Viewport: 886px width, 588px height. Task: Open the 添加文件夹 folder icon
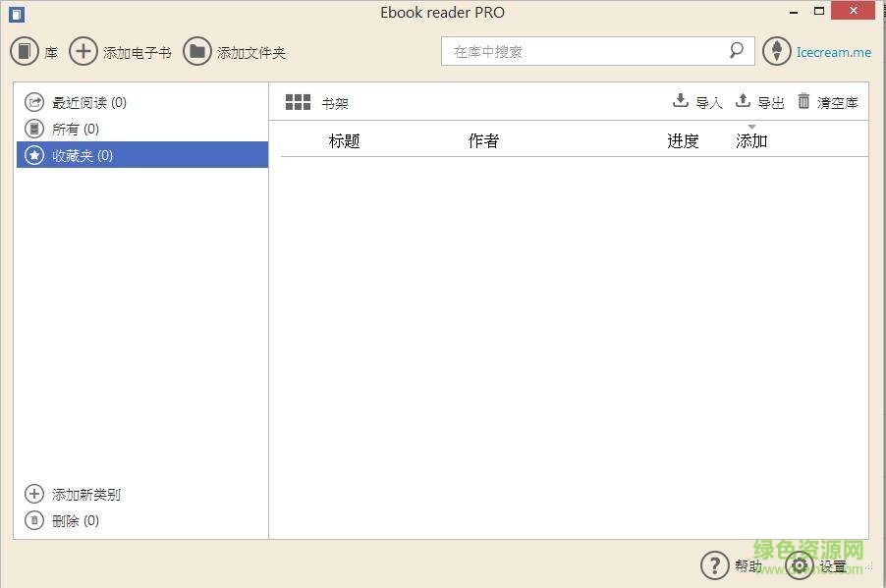tap(196, 51)
